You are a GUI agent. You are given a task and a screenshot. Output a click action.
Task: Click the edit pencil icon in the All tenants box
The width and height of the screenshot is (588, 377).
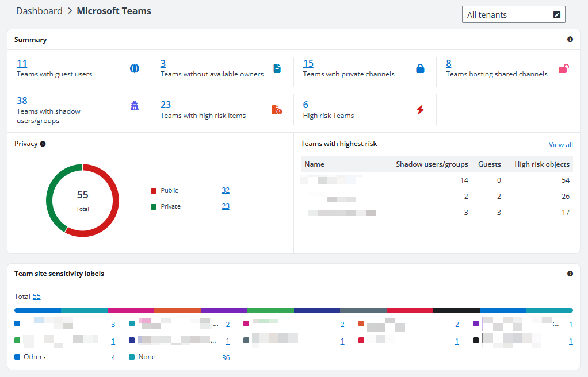pyautogui.click(x=556, y=14)
